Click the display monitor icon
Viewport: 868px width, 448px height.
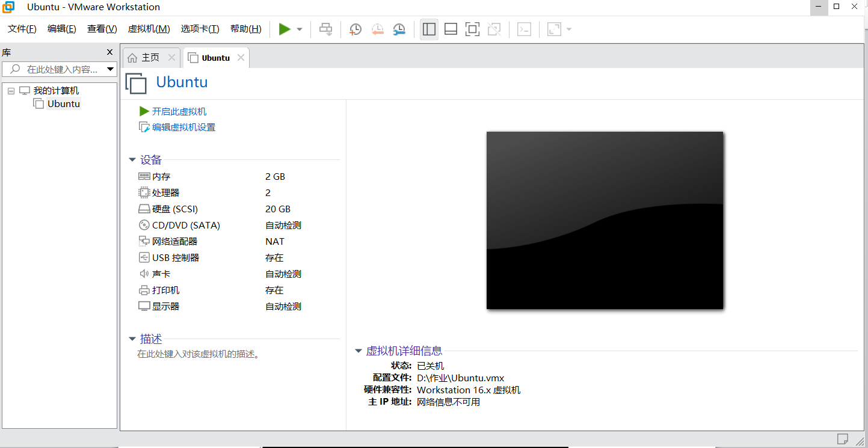click(x=144, y=307)
